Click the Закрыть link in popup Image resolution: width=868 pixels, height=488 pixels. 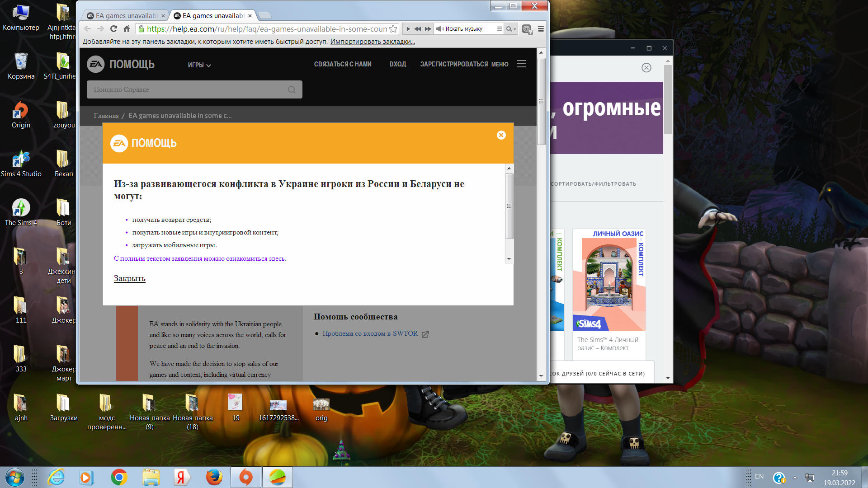(129, 278)
